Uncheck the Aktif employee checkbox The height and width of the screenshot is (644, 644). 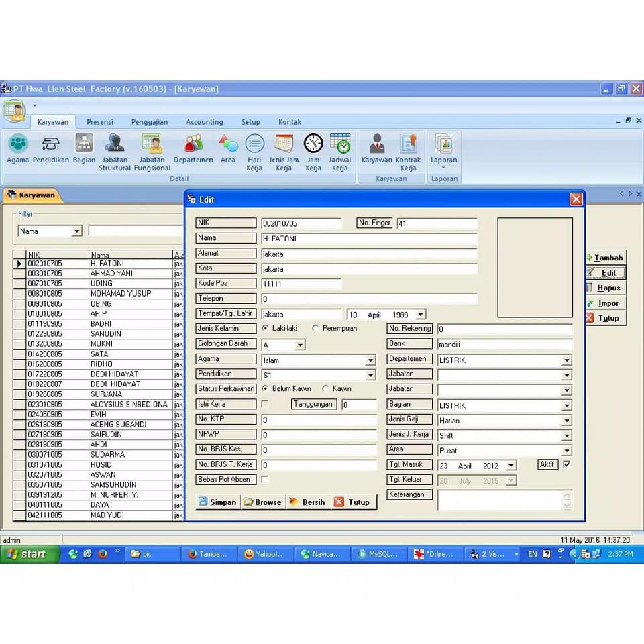(x=567, y=464)
